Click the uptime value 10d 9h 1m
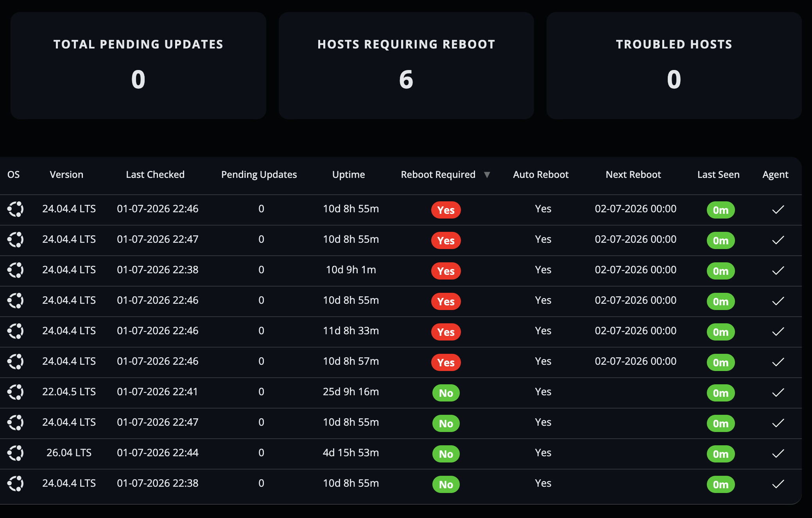The width and height of the screenshot is (812, 518). pyautogui.click(x=351, y=270)
